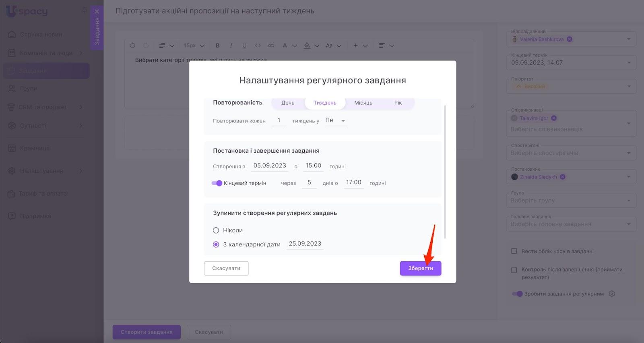The height and width of the screenshot is (343, 644).
Task: Select Рік repeat tab
Action: click(398, 103)
